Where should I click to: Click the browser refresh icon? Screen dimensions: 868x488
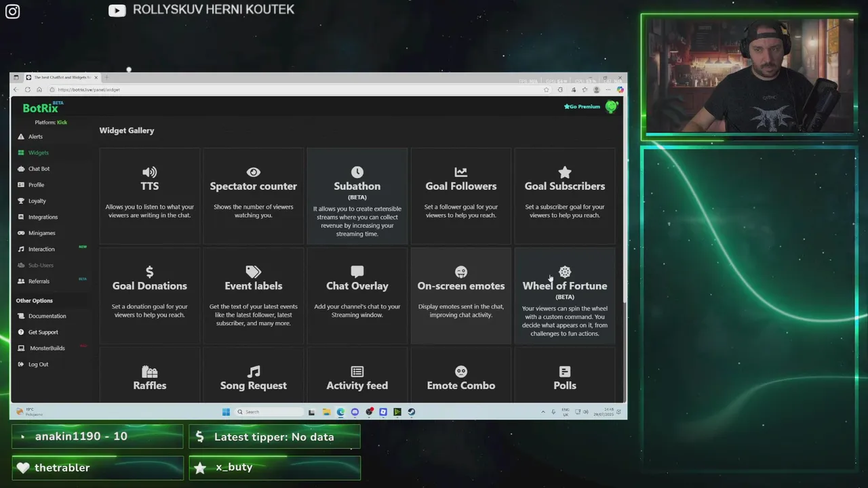tap(27, 89)
